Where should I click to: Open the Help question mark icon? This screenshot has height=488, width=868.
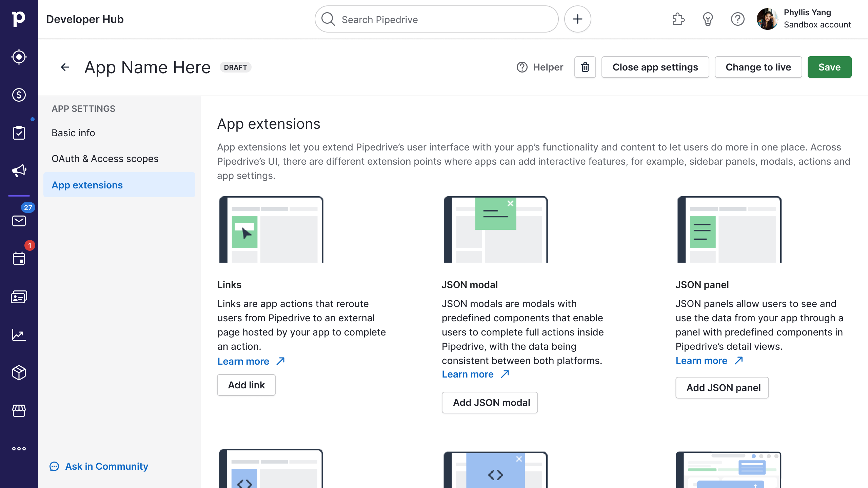click(737, 19)
